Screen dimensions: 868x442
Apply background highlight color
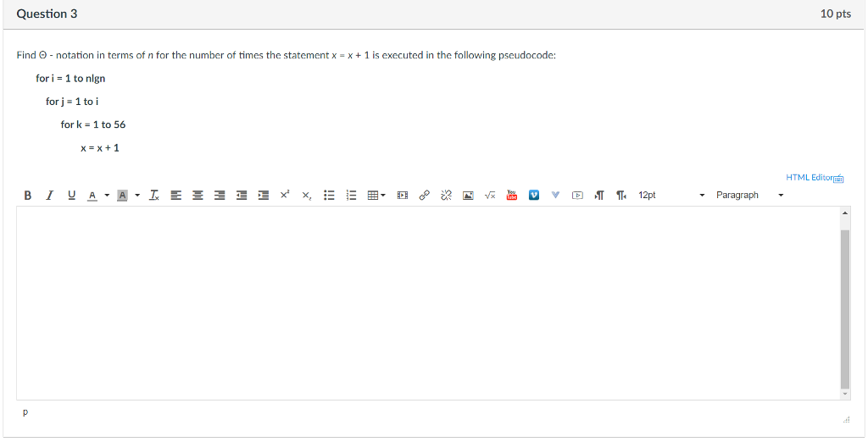(122, 196)
